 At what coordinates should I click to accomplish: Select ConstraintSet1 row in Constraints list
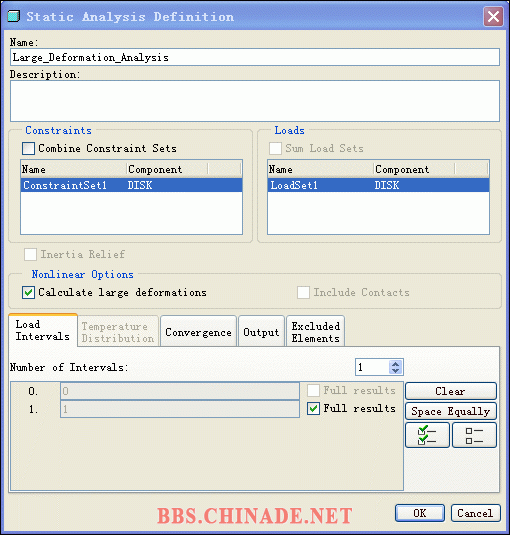131,185
